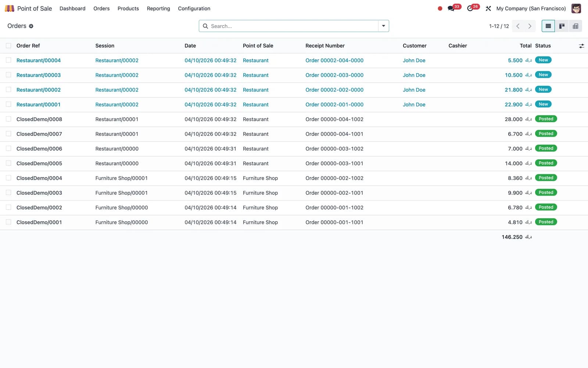588x368 pixels.
Task: Open order Restaurant/00004
Action: click(x=39, y=60)
